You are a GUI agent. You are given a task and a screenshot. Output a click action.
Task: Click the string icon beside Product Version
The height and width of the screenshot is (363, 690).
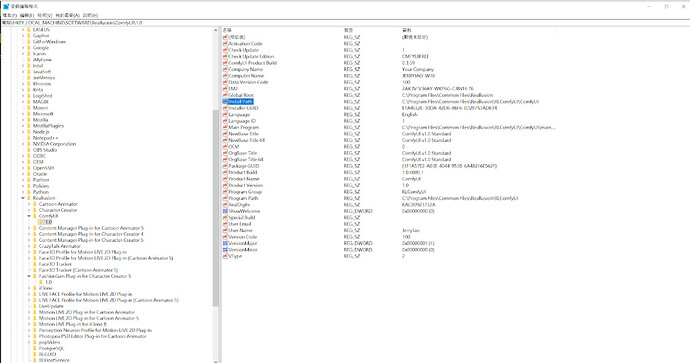pos(225,185)
